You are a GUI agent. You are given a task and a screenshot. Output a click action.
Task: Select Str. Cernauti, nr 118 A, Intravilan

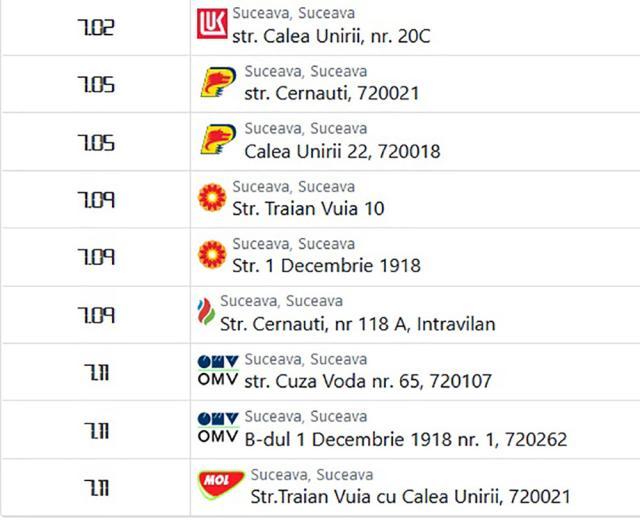click(358, 324)
